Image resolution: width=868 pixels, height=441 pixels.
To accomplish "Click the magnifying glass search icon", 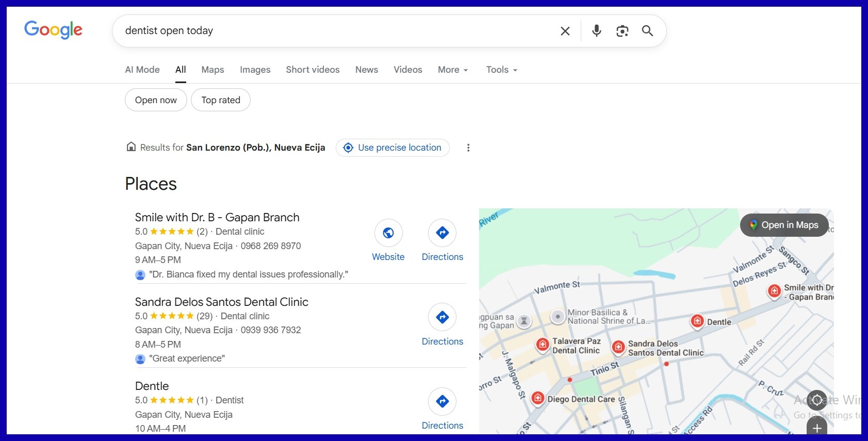I will pyautogui.click(x=647, y=31).
